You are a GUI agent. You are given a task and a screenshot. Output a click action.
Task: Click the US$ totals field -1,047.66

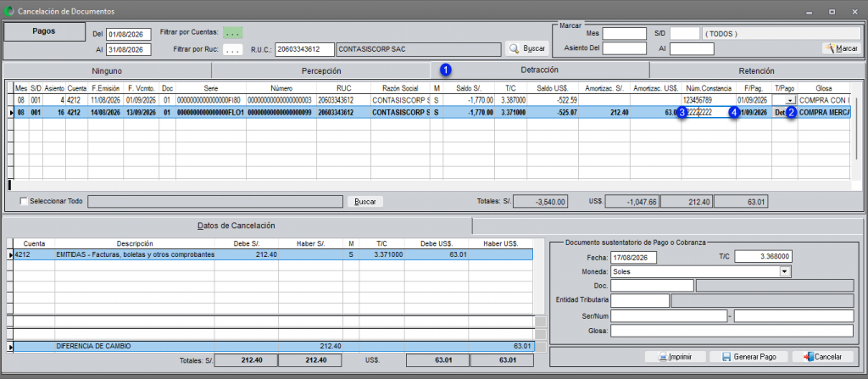[x=632, y=202]
